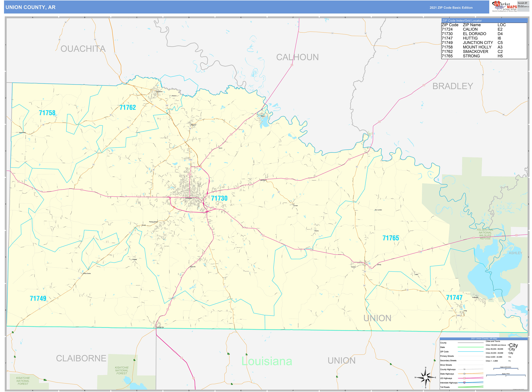Expand the 2021 Union County, AR Map legend header
Image resolution: width=532 pixels, height=392 pixels.
(484, 339)
